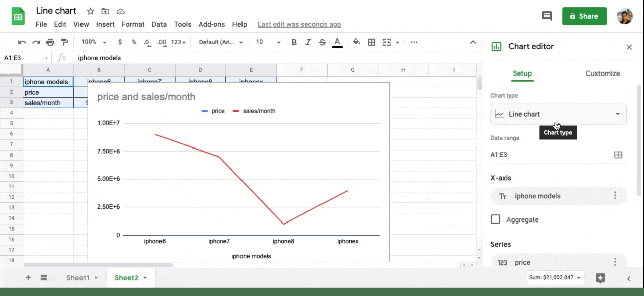The width and height of the screenshot is (644, 296).
Task: Select data range grid icon
Action: point(618,155)
